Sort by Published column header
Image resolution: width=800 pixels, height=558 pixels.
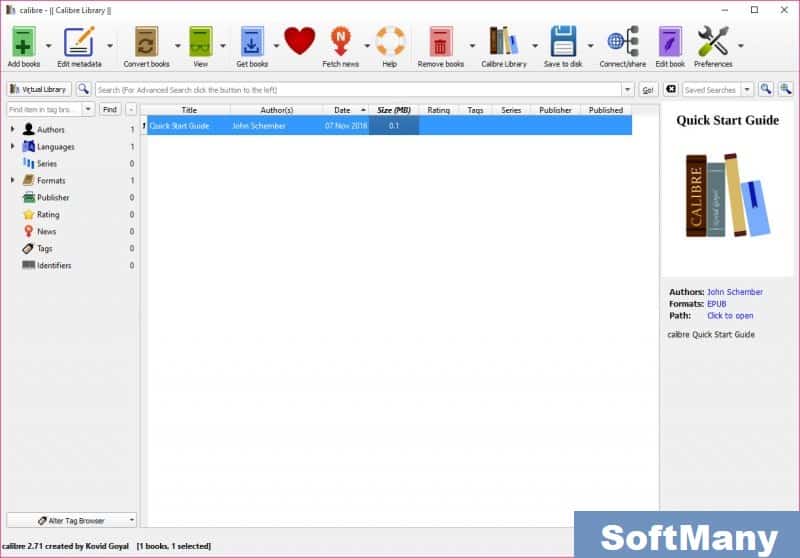606,110
